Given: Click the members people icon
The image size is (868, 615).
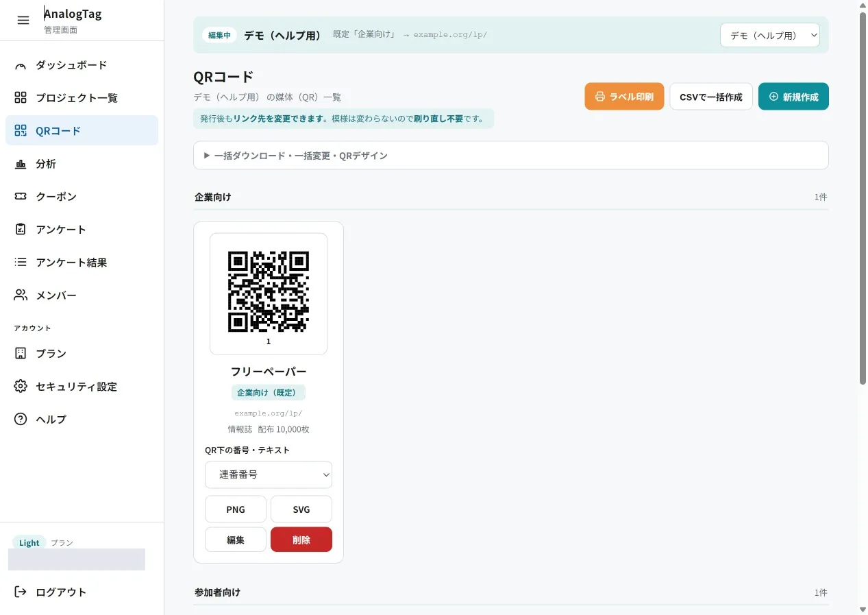Looking at the screenshot, I should coord(21,295).
